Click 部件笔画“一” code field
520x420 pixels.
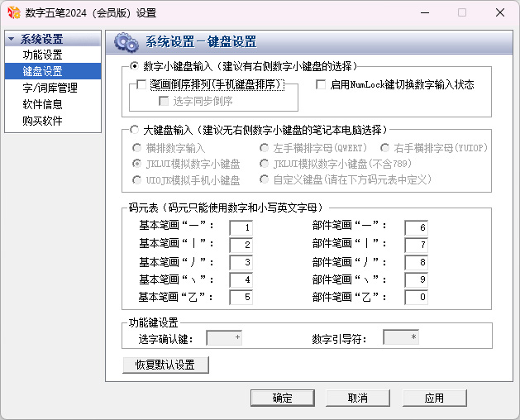pos(416,227)
